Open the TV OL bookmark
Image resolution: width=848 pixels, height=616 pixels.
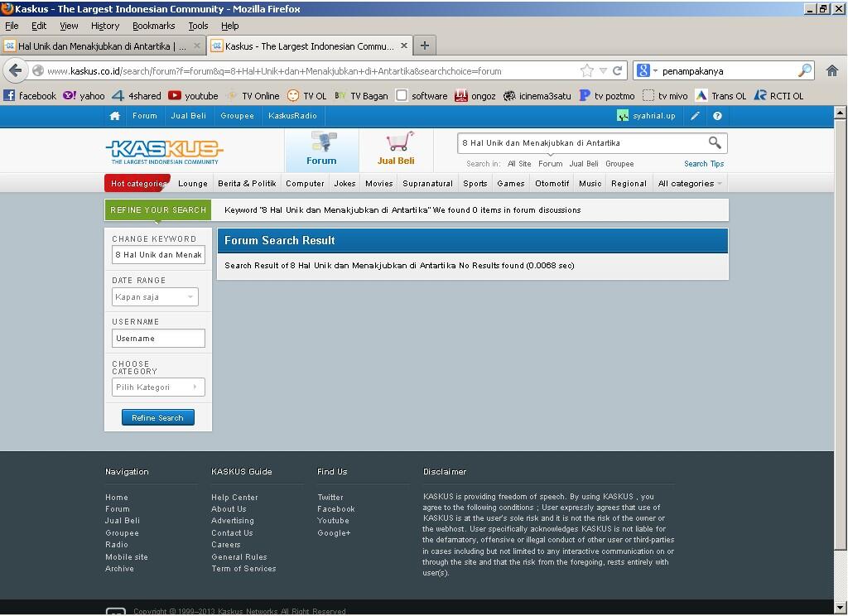(x=306, y=96)
